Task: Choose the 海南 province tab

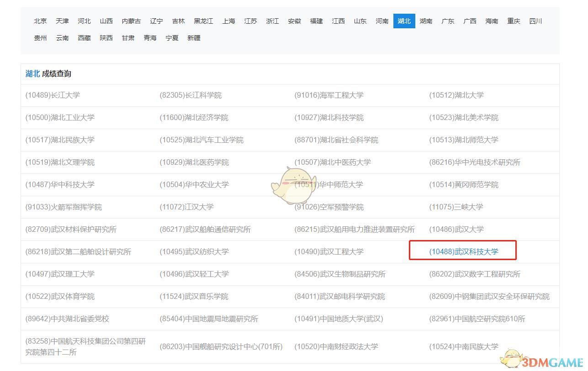Action: tap(492, 21)
